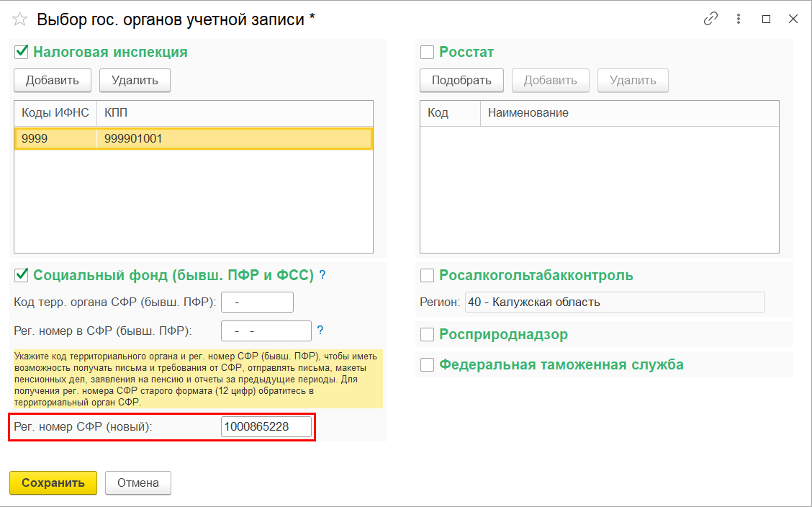Tick the Росалкогольтабакконтроль checkbox
This screenshot has width=812, height=507.
point(428,275)
